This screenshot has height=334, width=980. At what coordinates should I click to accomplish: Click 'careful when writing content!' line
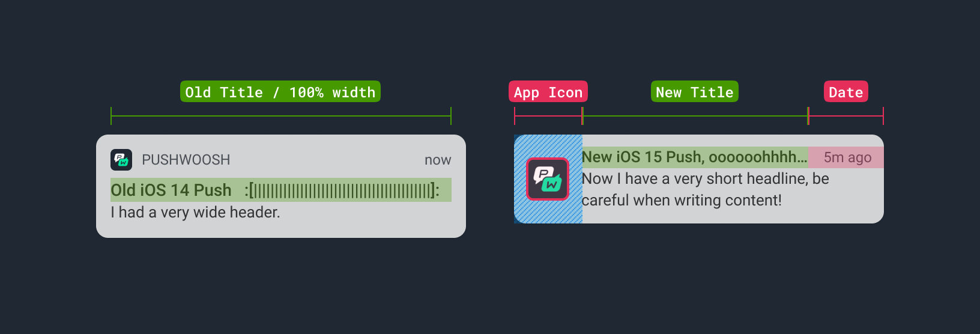point(682,200)
